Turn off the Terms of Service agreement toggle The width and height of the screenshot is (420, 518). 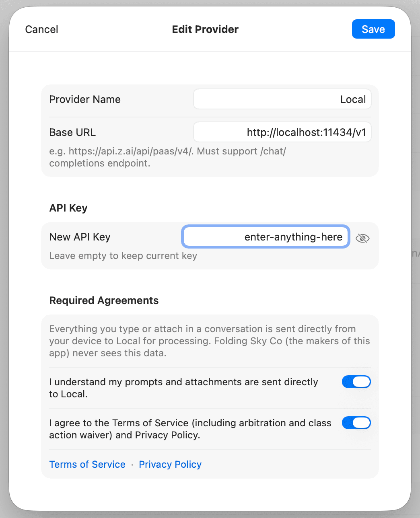[356, 423]
